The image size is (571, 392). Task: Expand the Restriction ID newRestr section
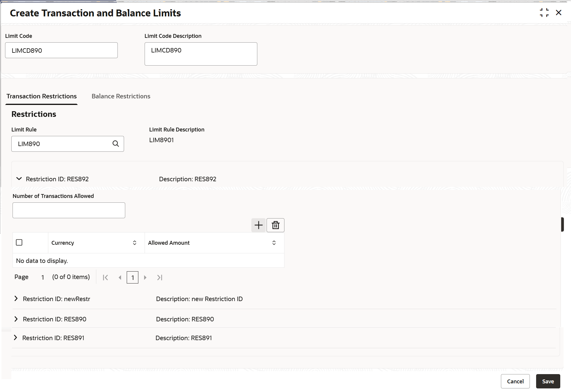tap(16, 299)
